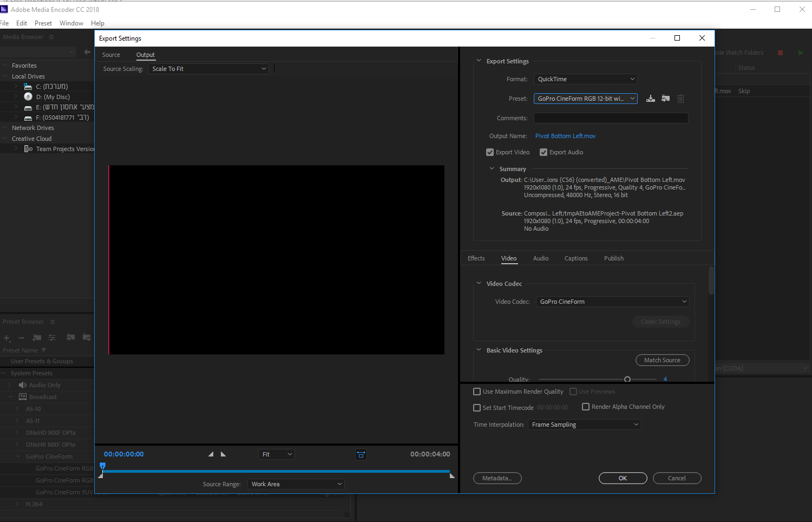Toggle the aspect ratio correction icon
Image resolution: width=812 pixels, height=522 pixels.
pyautogui.click(x=361, y=454)
